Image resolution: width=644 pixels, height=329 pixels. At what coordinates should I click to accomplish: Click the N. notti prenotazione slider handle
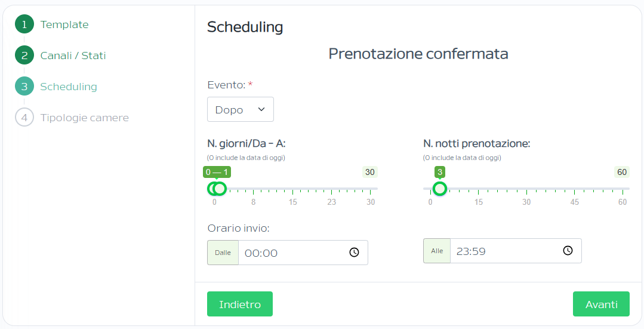[440, 189]
